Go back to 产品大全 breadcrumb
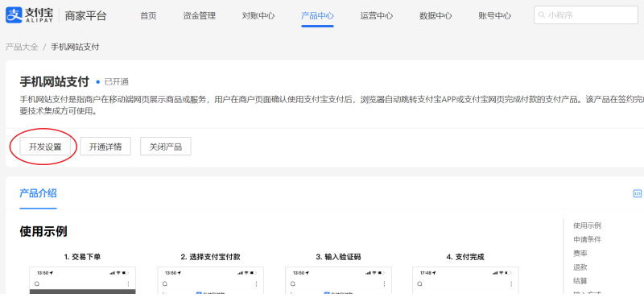644x306 pixels. coord(22,47)
